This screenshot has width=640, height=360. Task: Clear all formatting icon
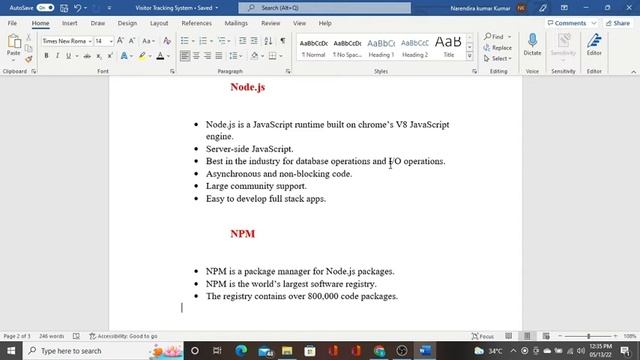pyautogui.click(x=167, y=41)
